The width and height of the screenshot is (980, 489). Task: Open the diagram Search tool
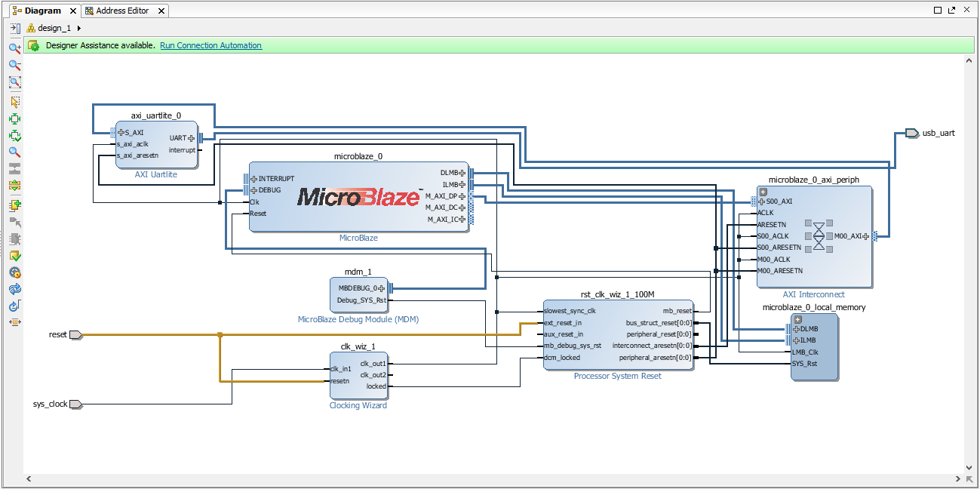(x=14, y=152)
